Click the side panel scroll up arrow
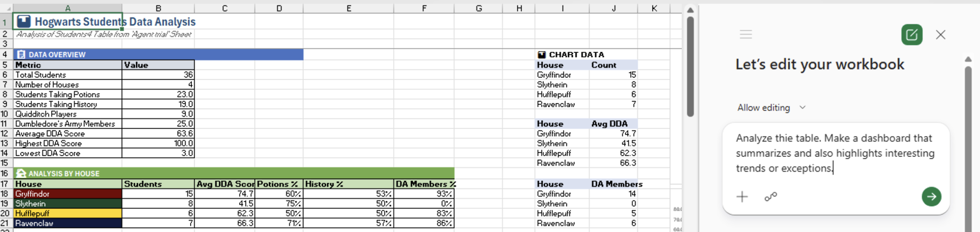 click(x=968, y=59)
